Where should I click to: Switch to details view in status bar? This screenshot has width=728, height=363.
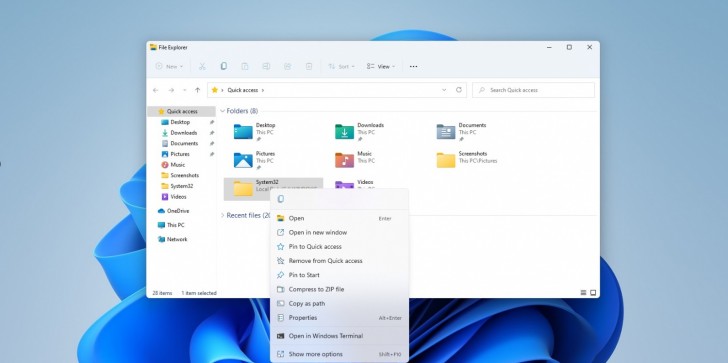583,293
